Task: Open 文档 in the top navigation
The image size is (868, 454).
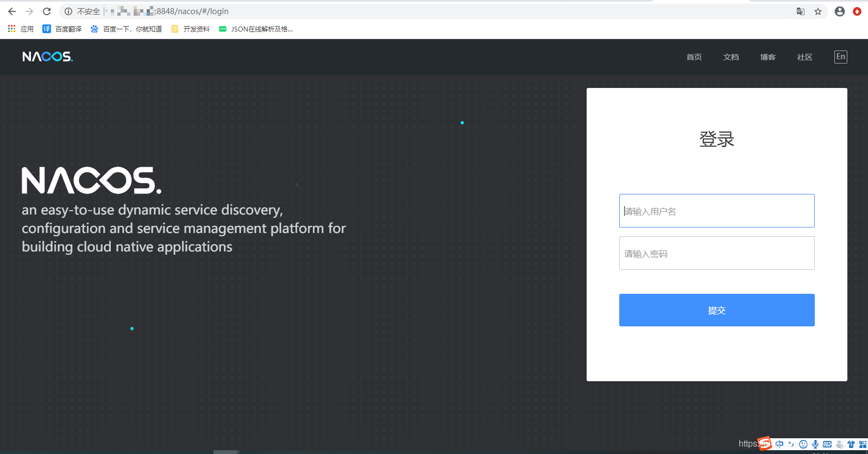Action: (731, 57)
